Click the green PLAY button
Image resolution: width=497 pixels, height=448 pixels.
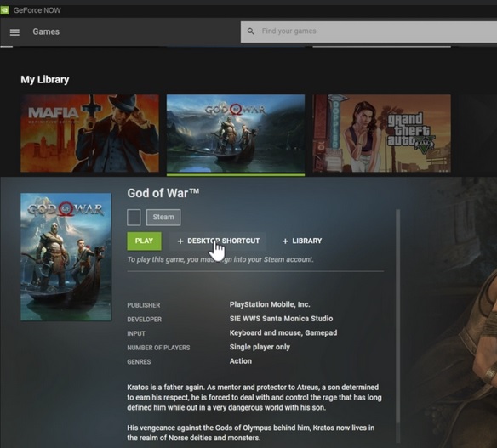(x=144, y=241)
